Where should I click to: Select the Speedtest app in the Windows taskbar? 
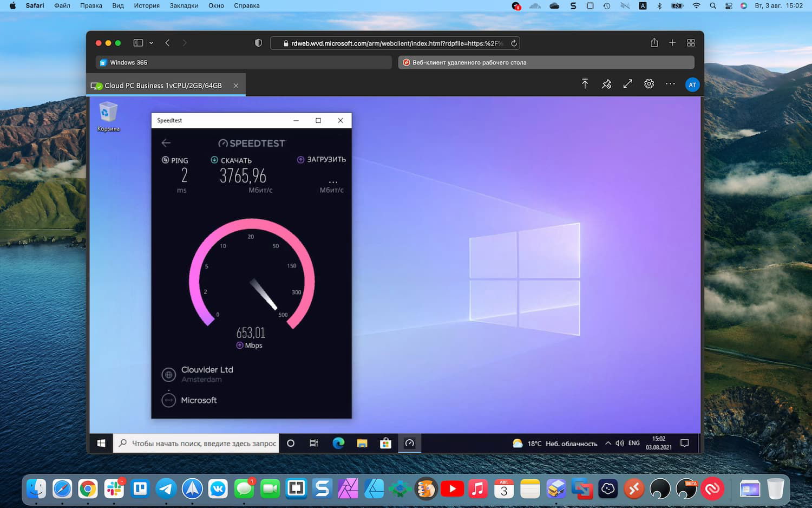[x=410, y=444]
